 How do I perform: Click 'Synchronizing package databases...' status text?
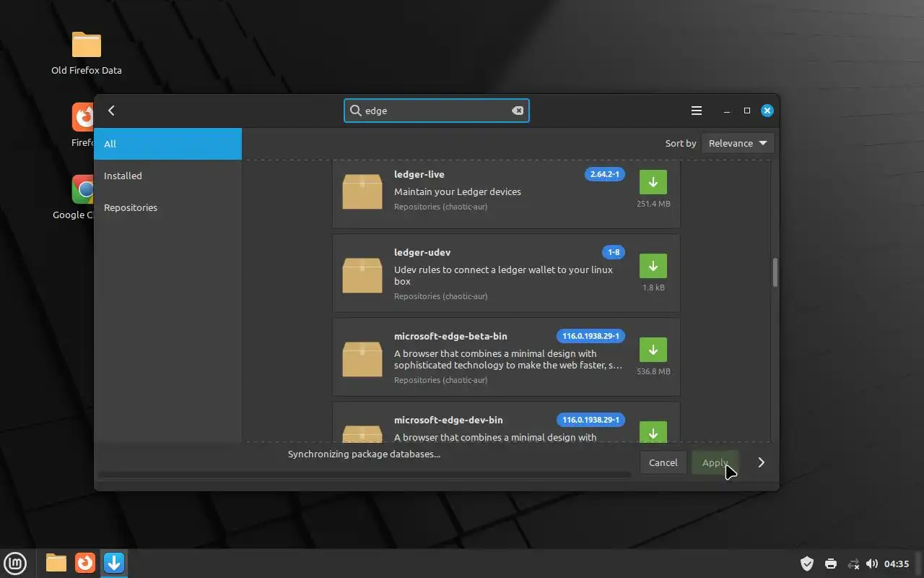[x=364, y=454]
